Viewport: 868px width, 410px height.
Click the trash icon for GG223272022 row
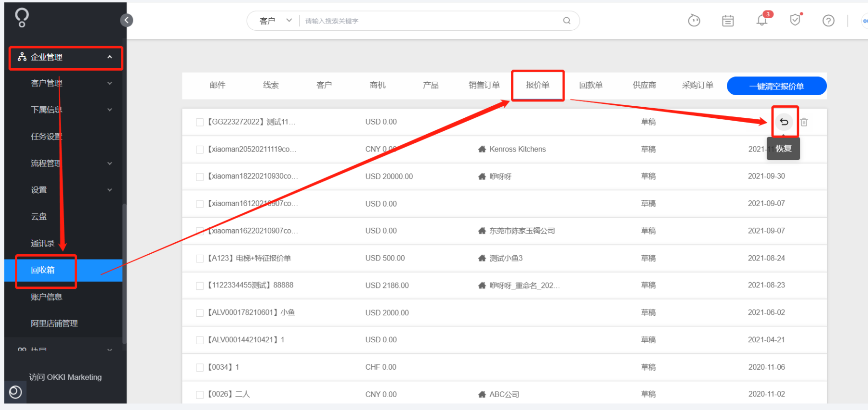(804, 122)
